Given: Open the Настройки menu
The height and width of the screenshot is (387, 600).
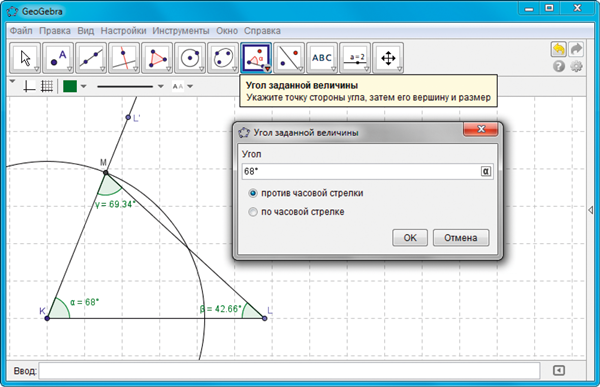Looking at the screenshot, I should (123, 31).
